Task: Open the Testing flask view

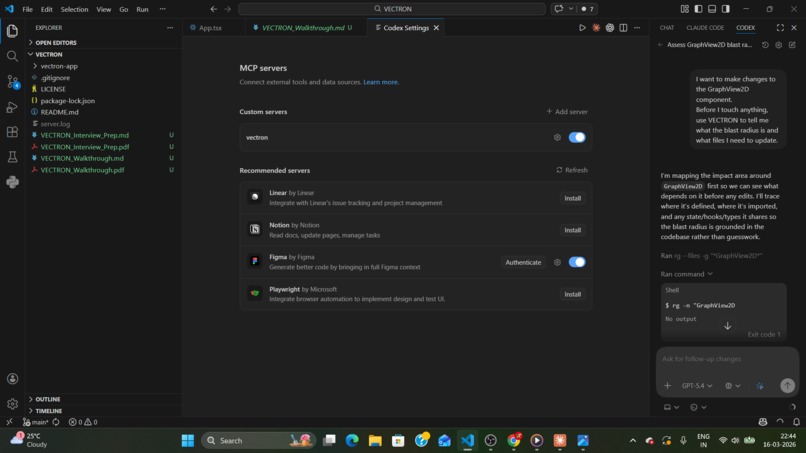Action: 12,157
